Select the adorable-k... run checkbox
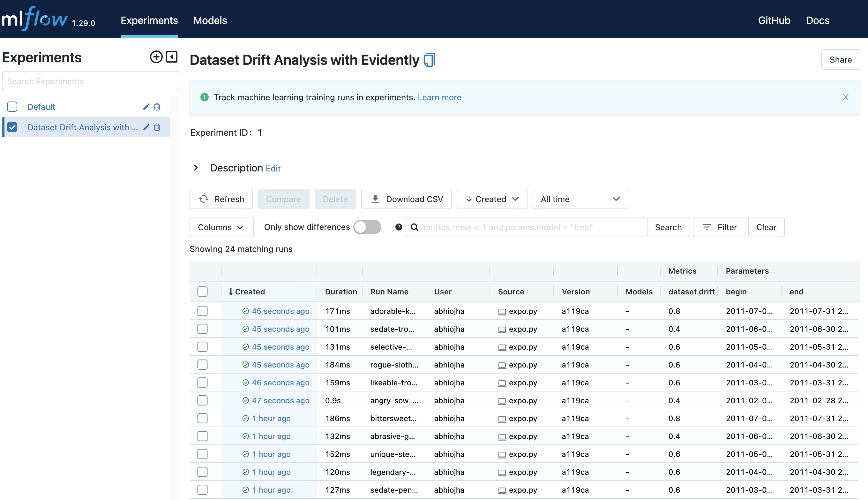This screenshot has height=500, width=868. (203, 311)
